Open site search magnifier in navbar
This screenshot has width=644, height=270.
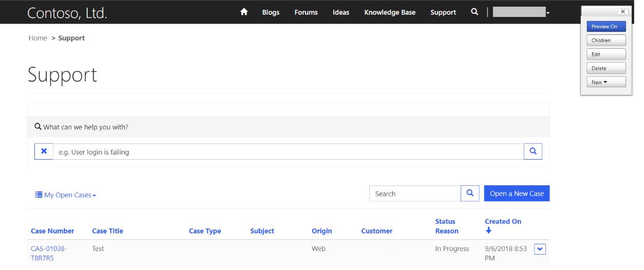click(x=475, y=12)
